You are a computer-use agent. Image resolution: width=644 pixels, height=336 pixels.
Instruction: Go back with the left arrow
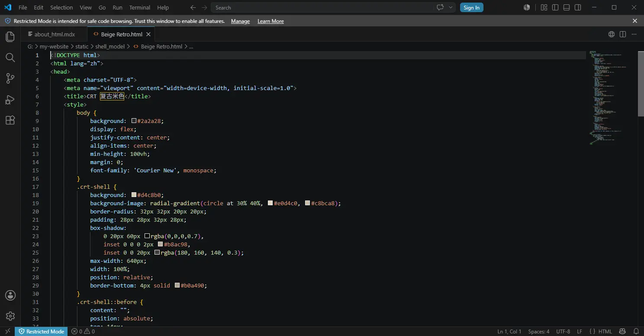click(193, 7)
